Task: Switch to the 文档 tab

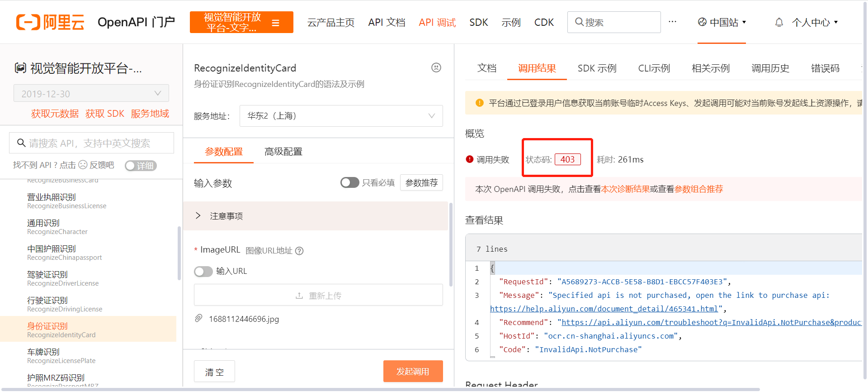Action: 487,68
